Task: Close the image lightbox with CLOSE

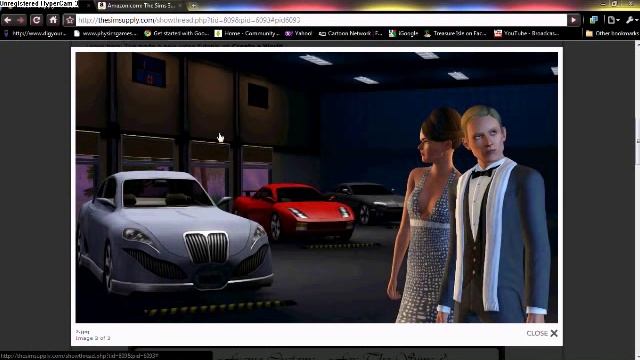Action: click(542, 333)
